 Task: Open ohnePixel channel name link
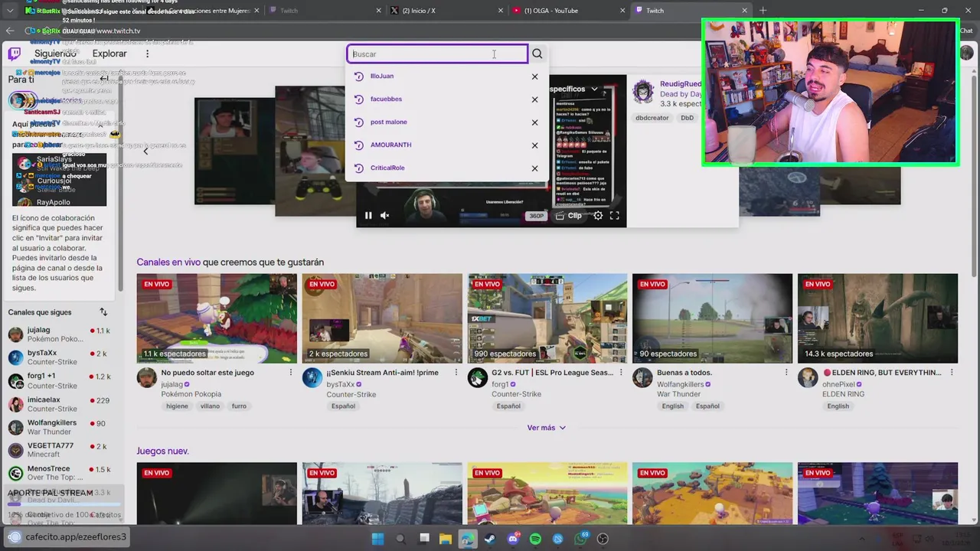click(x=838, y=384)
